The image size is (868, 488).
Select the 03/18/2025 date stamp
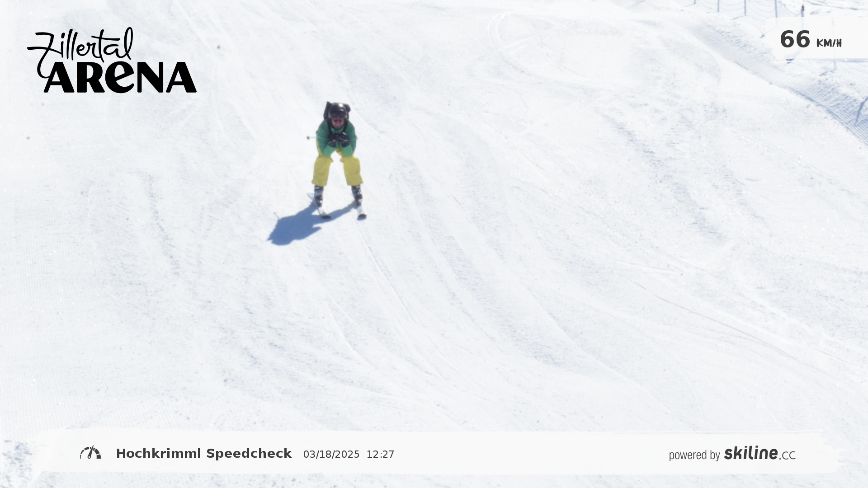331,454
